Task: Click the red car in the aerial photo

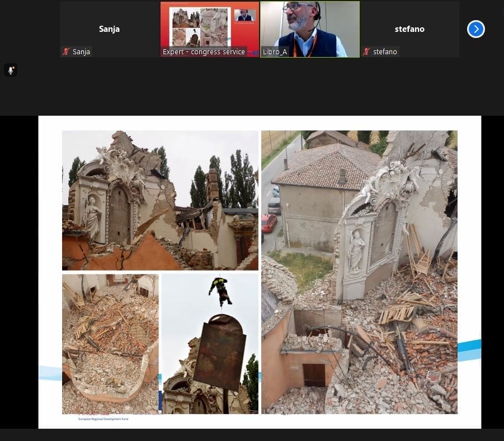Action: pos(269,222)
